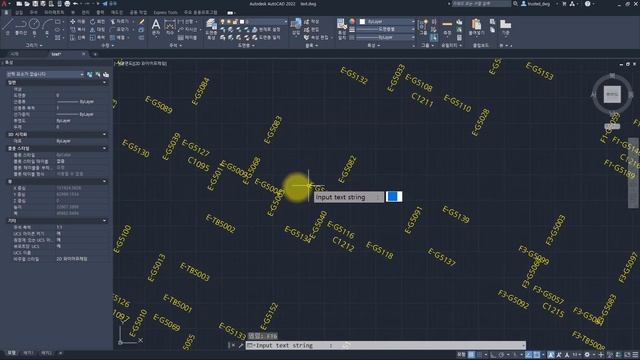This screenshot has height=360, width=640.
Task: Toggle PICKADD in Properties palette header
Action: 90,74
